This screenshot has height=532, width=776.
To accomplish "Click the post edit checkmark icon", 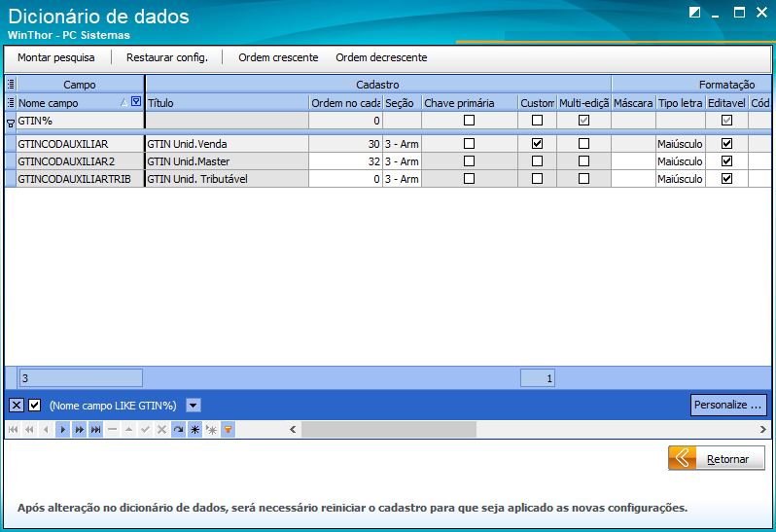I will pyautogui.click(x=145, y=430).
